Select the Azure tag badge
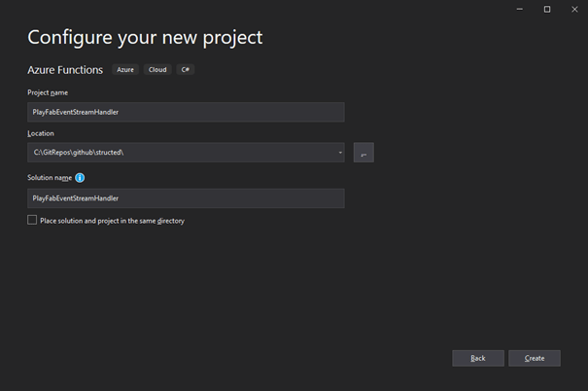This screenshot has width=588, height=391. 126,70
